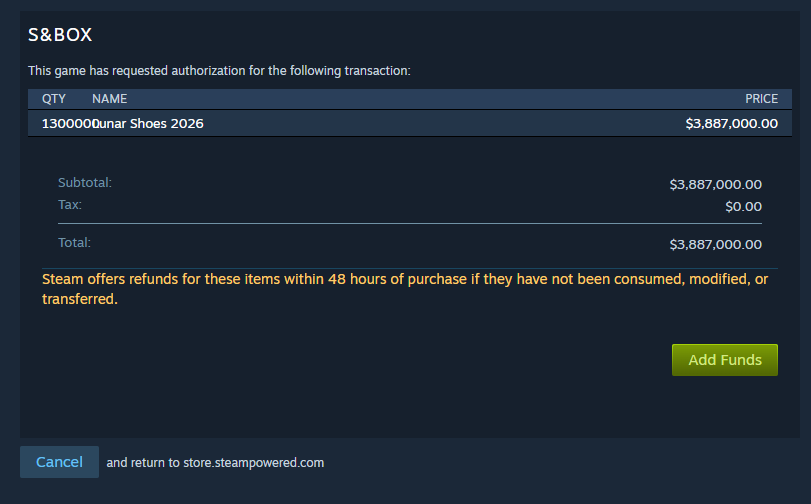Click the word transferred in refund notice
The image size is (811, 504).
(80, 299)
